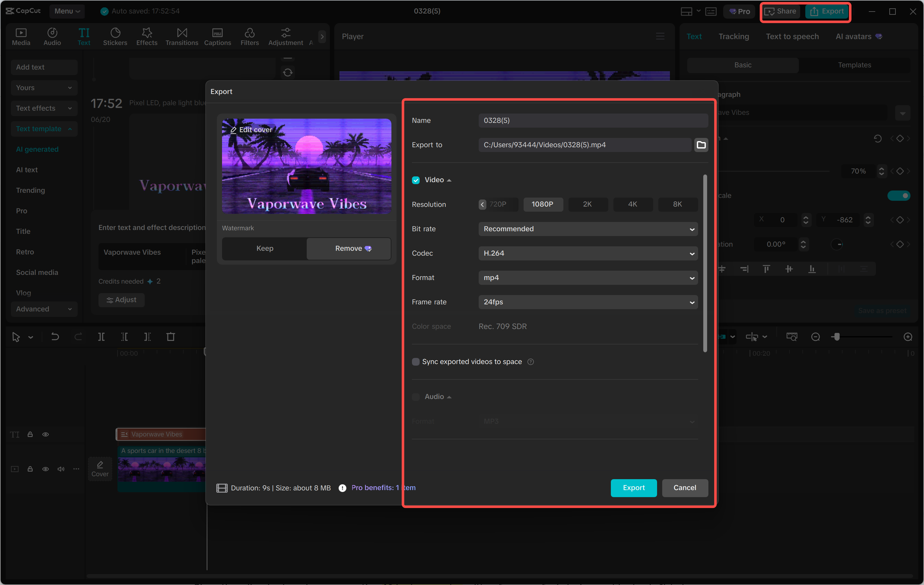Click the undo arrow in timeline toolbar

pyautogui.click(x=55, y=336)
